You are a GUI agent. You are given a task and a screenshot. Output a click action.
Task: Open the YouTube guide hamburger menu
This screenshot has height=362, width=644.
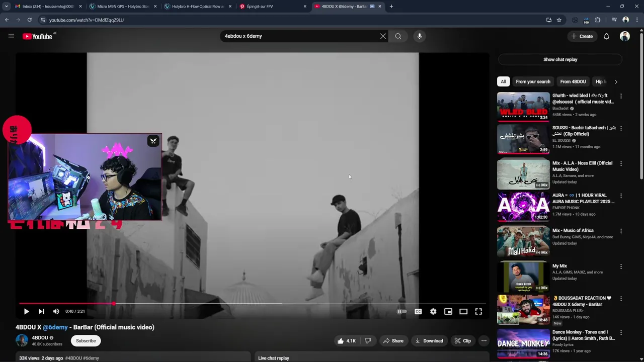coord(11,36)
